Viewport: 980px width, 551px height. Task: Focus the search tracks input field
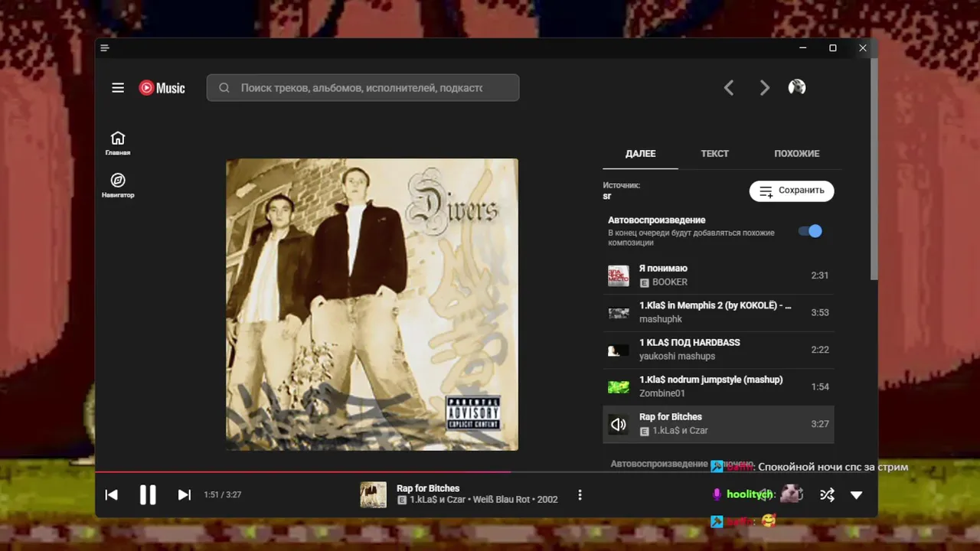[363, 88]
